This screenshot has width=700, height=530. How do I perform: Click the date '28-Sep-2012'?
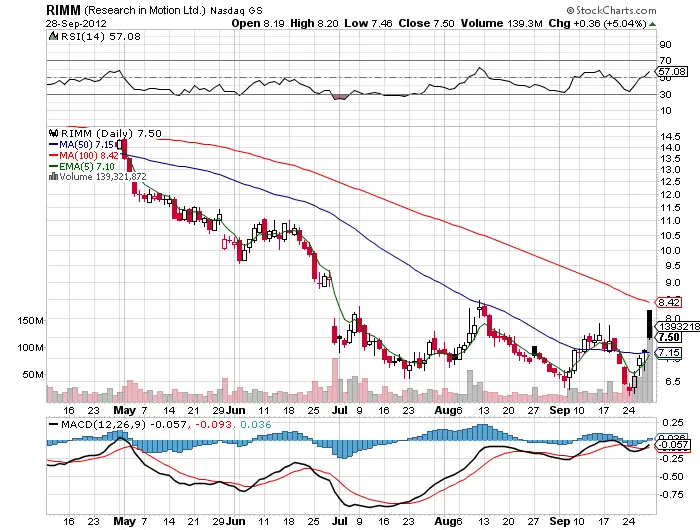coord(76,23)
